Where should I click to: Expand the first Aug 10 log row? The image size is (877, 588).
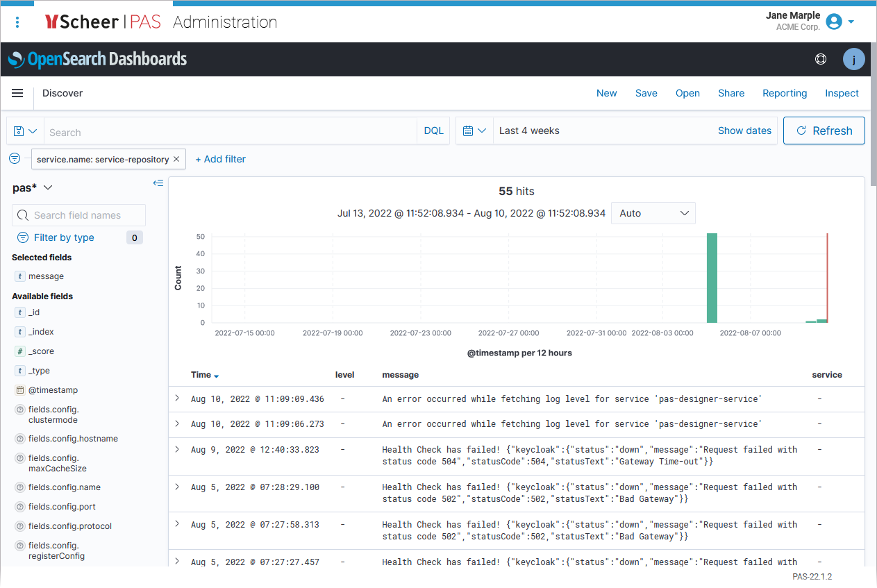click(177, 398)
